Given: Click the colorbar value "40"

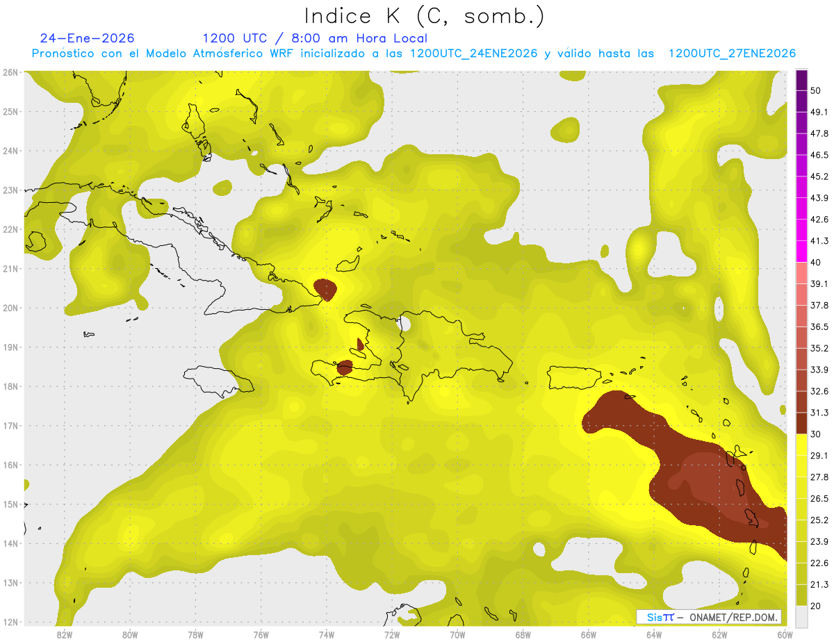Looking at the screenshot, I should click(817, 262).
